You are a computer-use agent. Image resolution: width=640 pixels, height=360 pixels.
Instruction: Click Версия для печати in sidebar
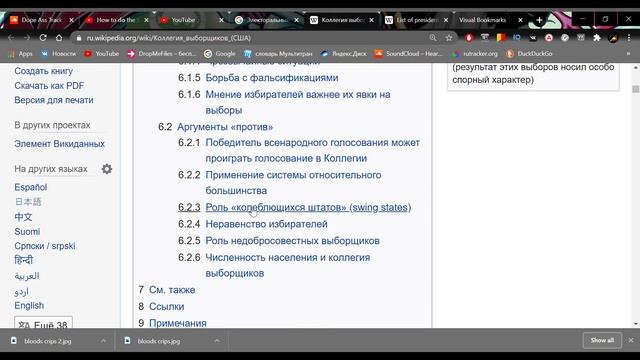[54, 100]
